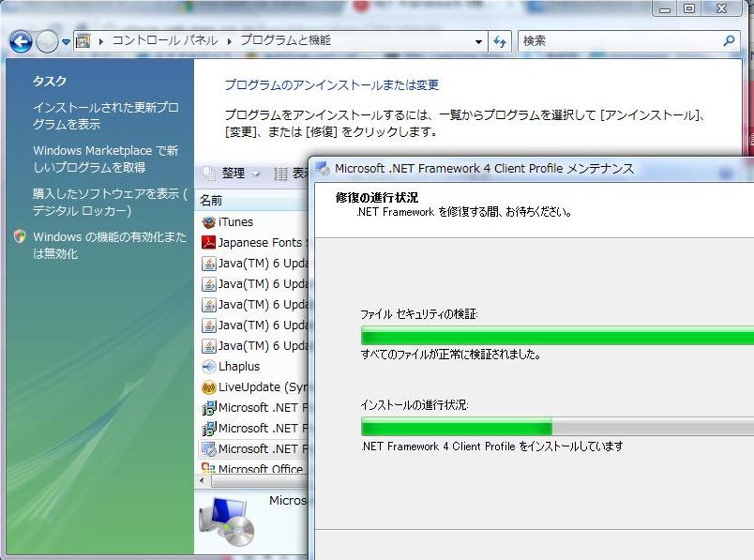
Task: Open Windows の機能の有効化または無効化 link
Action: (110, 246)
